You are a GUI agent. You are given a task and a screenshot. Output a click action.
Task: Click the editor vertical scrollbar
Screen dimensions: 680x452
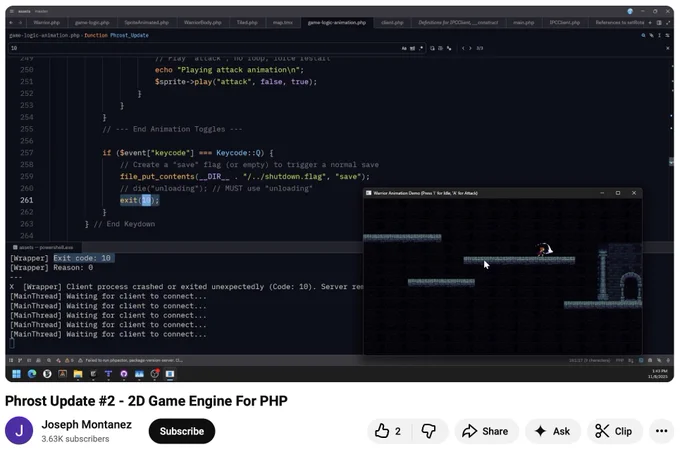coord(672,150)
